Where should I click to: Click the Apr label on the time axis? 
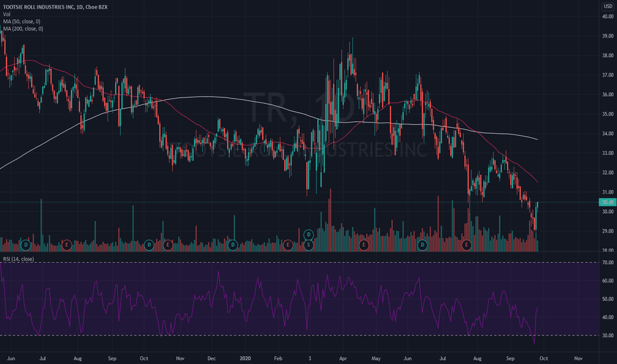click(343, 359)
